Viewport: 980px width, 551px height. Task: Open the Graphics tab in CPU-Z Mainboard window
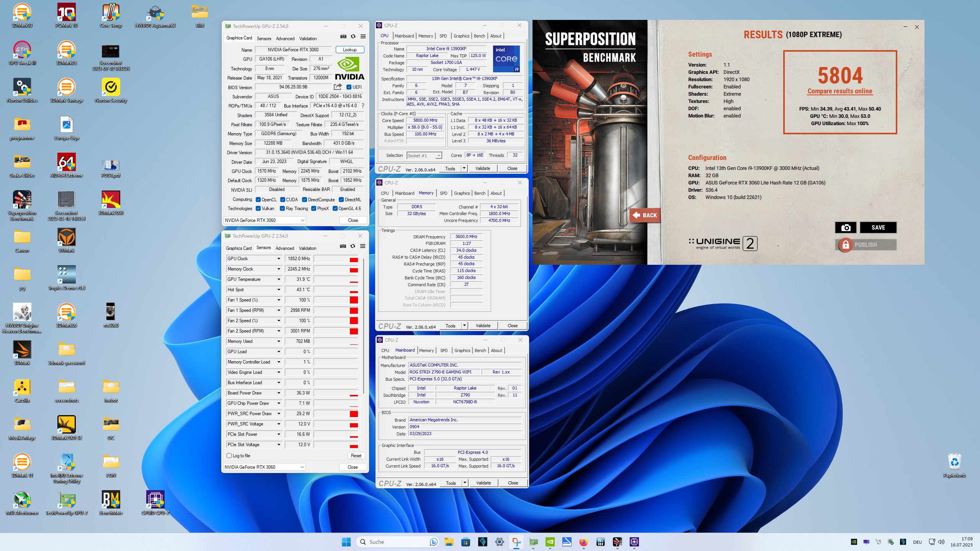[462, 350]
